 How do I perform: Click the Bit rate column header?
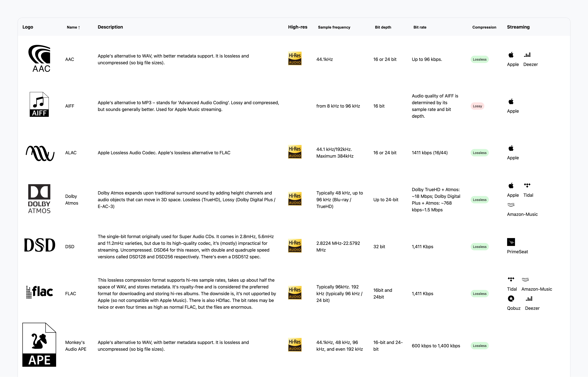coord(420,27)
